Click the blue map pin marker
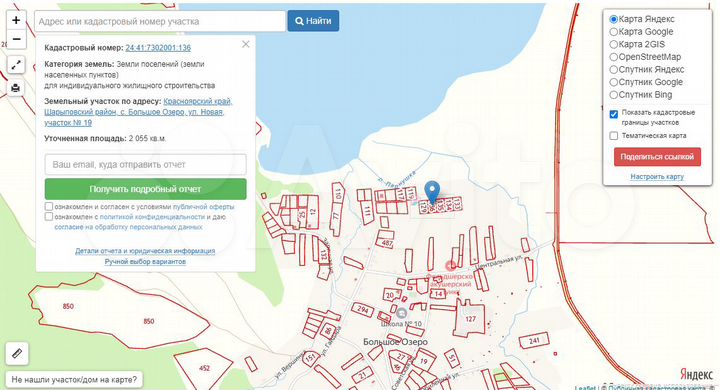The image size is (720, 390). pos(432,192)
